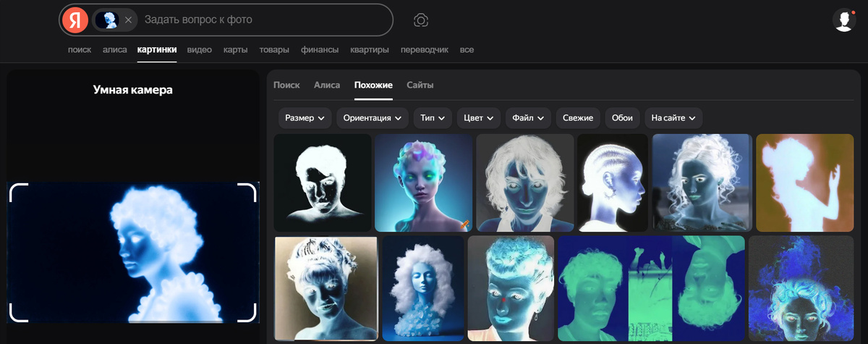Select the "Похожие" tab
The height and width of the screenshot is (344, 868).
point(373,85)
